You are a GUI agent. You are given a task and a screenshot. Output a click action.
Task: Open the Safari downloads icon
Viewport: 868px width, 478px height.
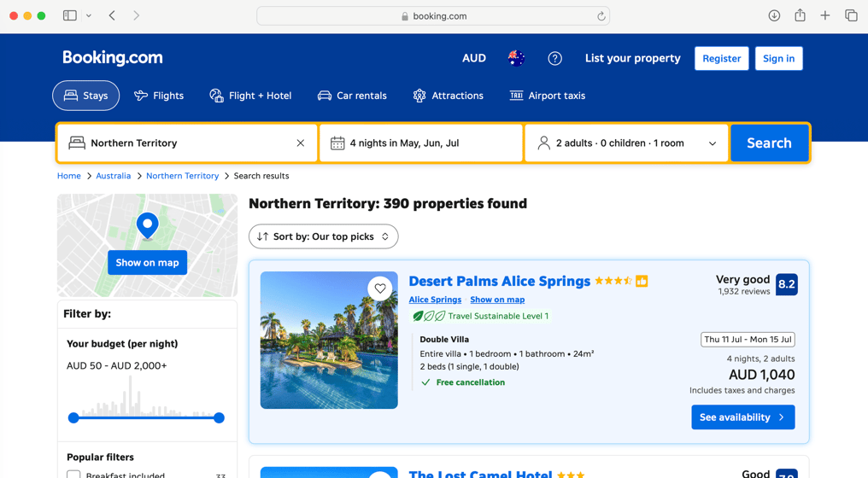[774, 15]
